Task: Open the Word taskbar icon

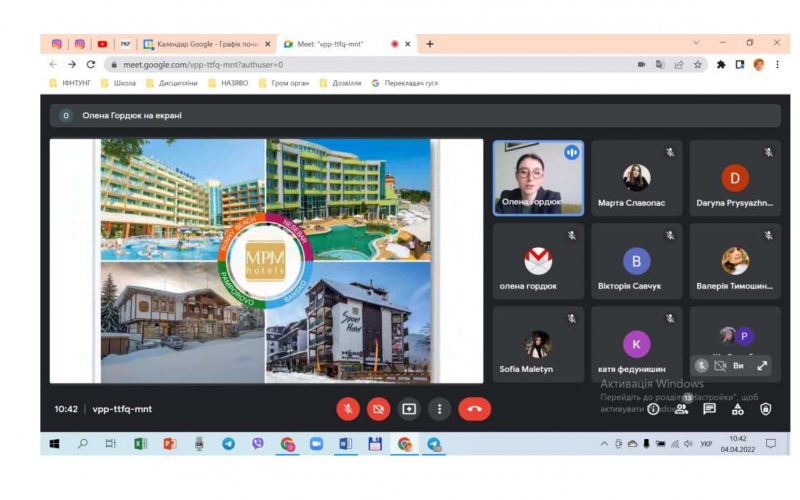Action: 346,444
